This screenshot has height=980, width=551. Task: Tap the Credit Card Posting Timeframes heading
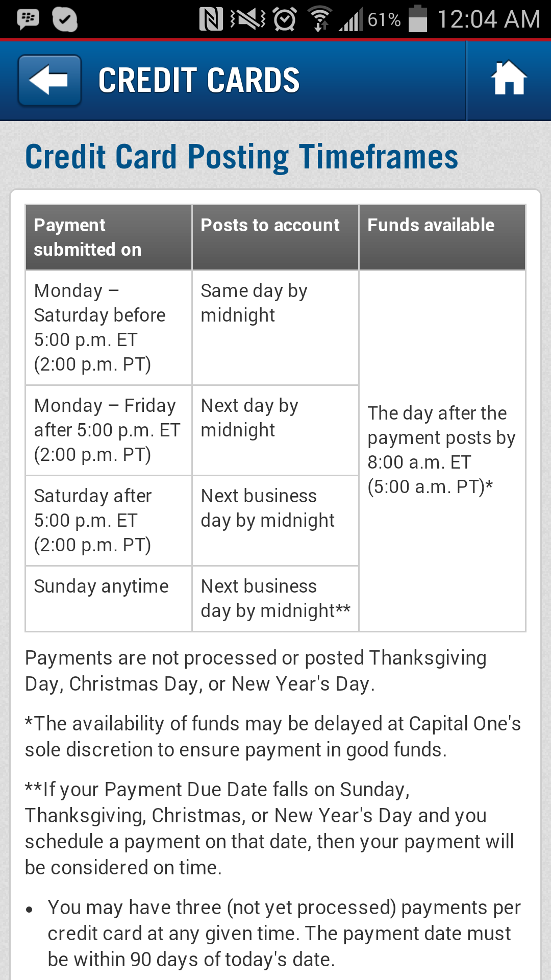(241, 156)
